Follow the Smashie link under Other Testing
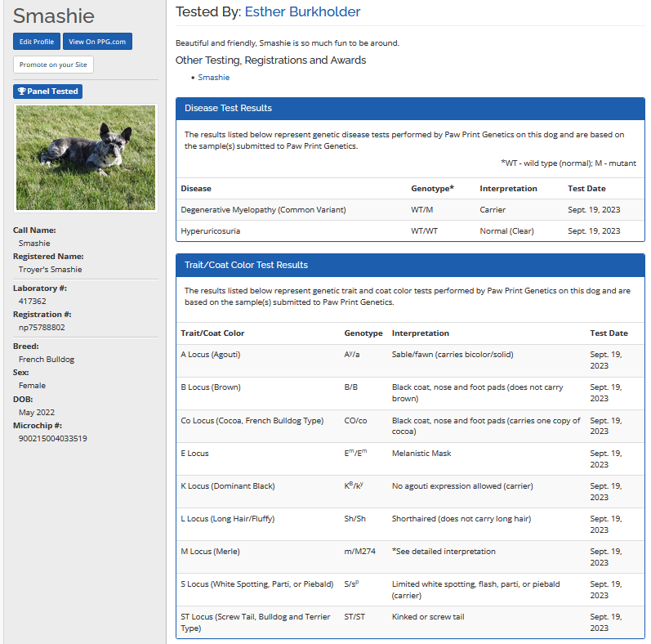 pos(214,78)
